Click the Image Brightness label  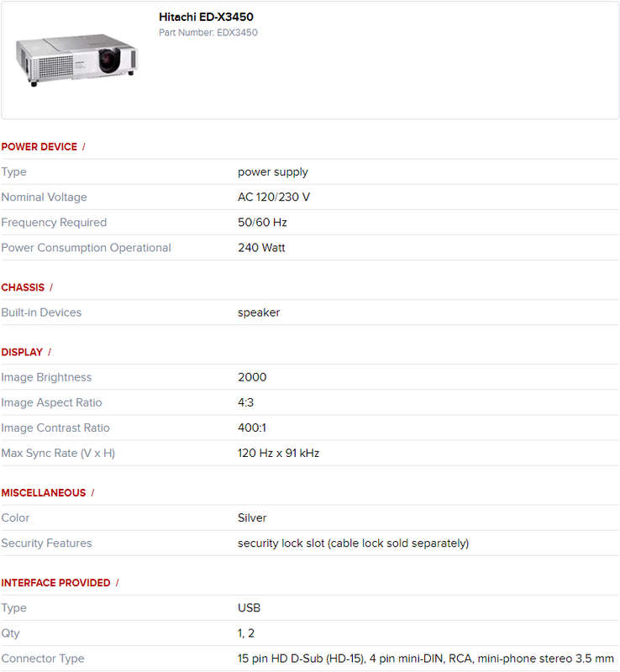coord(46,377)
